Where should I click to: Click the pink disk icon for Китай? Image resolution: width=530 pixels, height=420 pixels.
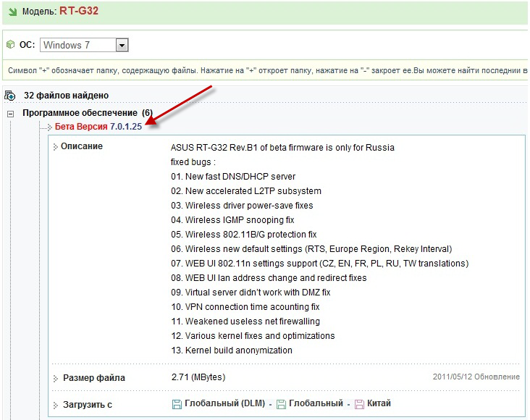359,404
